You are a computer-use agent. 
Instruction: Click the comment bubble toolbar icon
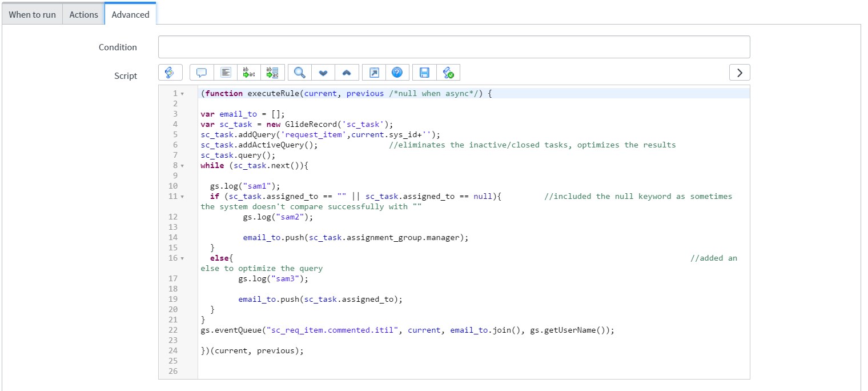[x=202, y=73]
